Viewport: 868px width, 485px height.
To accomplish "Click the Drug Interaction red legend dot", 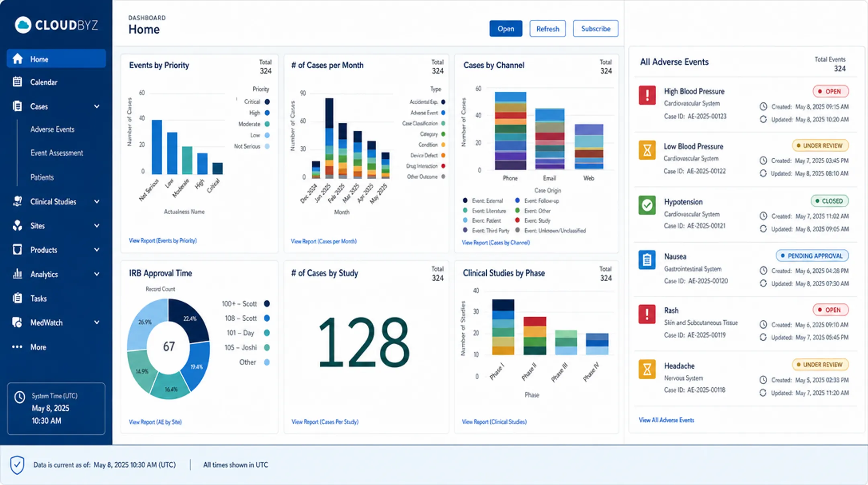I will 443,166.
